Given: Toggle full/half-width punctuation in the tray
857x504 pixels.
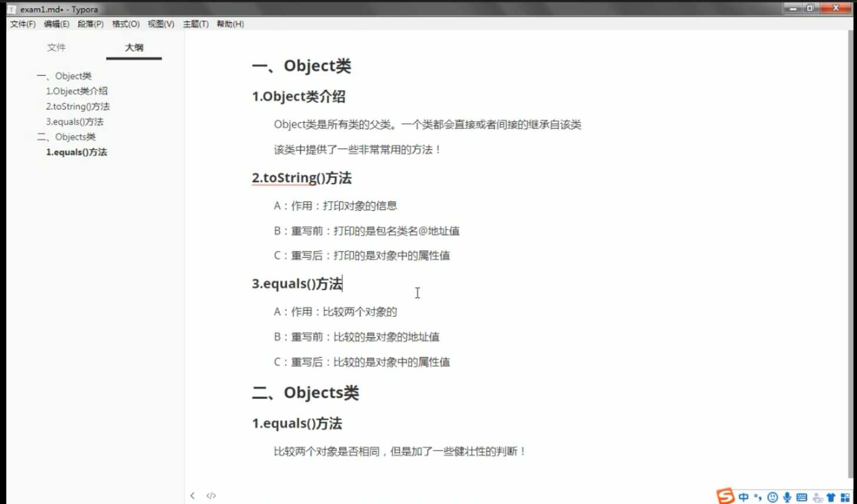Looking at the screenshot, I should tap(758, 496).
